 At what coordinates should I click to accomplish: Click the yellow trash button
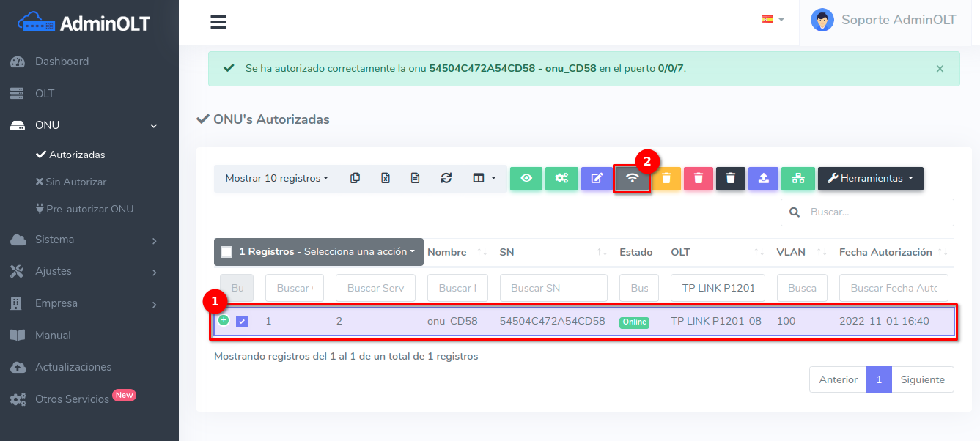pyautogui.click(x=666, y=179)
